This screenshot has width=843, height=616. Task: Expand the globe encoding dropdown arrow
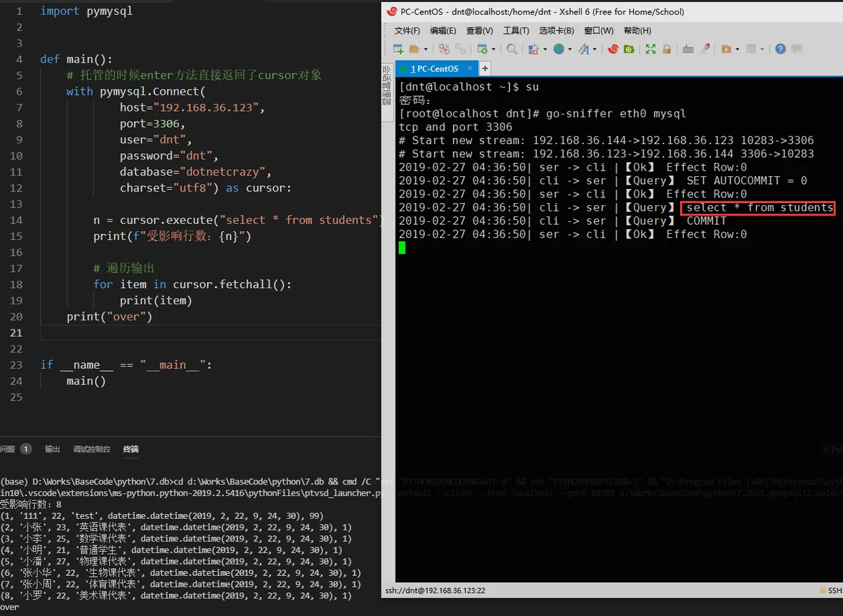point(570,49)
